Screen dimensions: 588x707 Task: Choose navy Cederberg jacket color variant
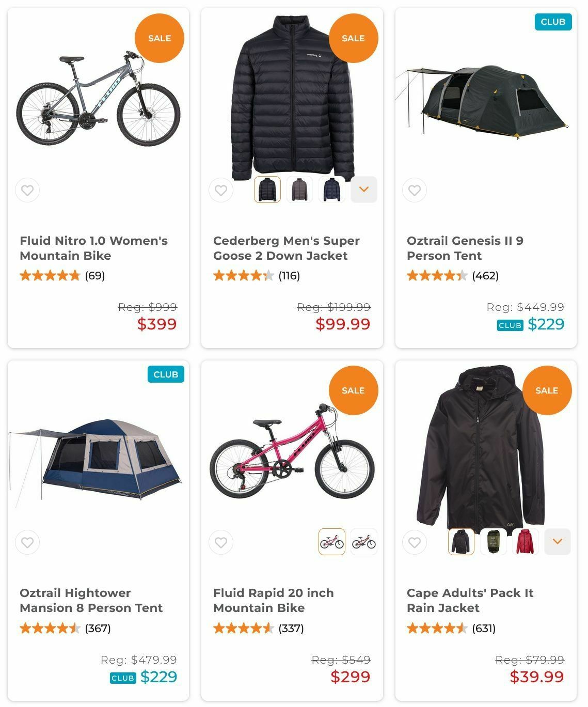pos(331,190)
